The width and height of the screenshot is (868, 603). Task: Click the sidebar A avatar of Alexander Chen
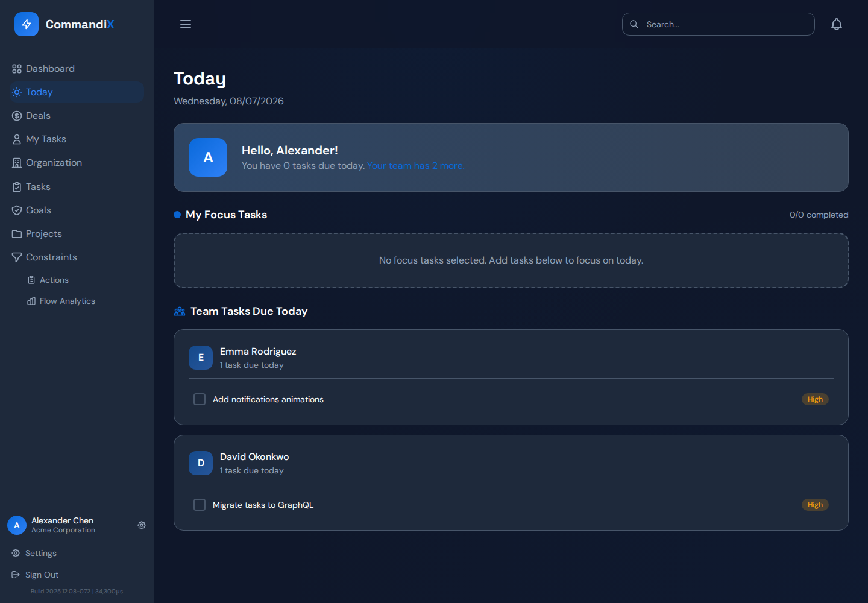[17, 525]
